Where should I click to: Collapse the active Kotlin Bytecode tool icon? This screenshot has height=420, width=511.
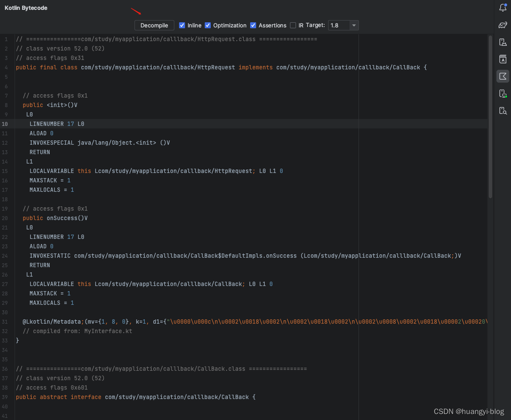coord(502,76)
